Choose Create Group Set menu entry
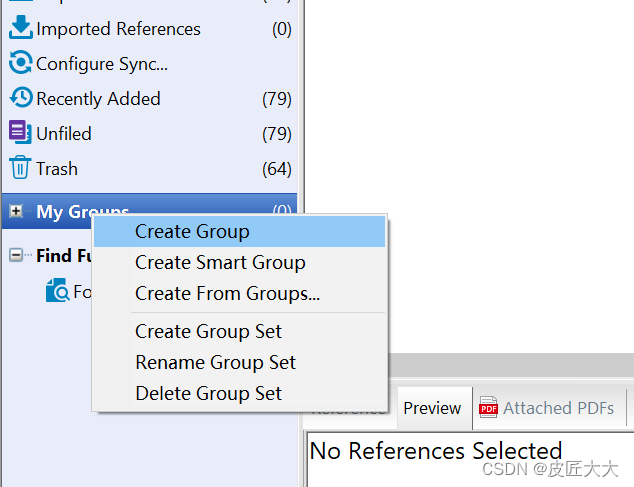The height and width of the screenshot is (487, 634). 239,332
